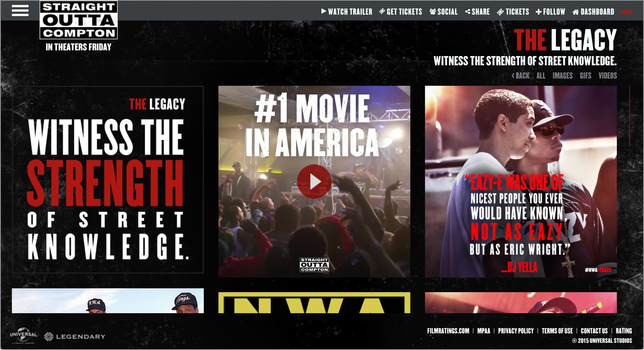Click the ticket icon beside Get Tickets

tap(382, 11)
